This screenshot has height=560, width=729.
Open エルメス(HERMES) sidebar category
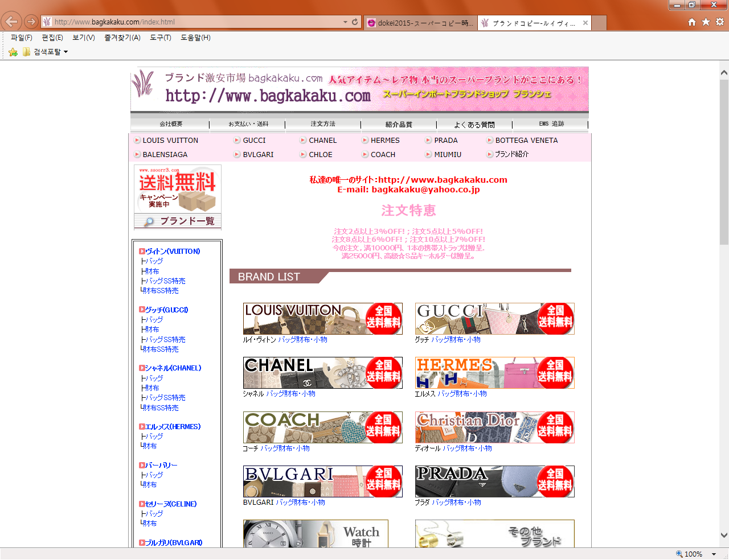click(x=173, y=426)
